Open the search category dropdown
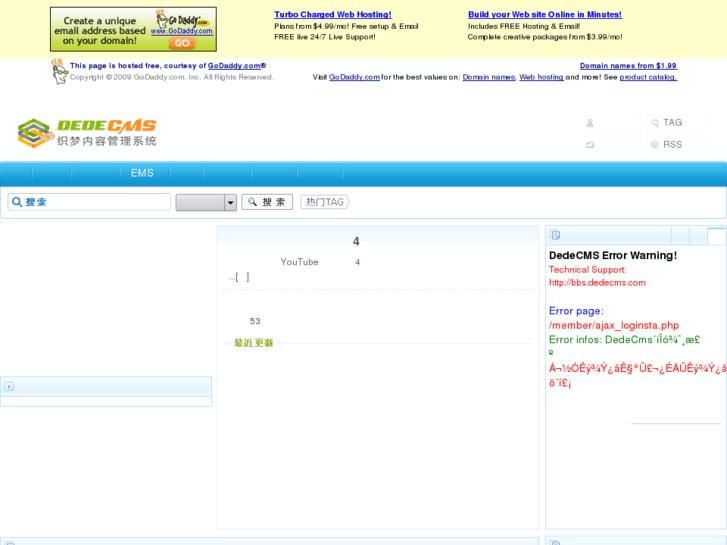This screenshot has width=727, height=545. pos(206,202)
